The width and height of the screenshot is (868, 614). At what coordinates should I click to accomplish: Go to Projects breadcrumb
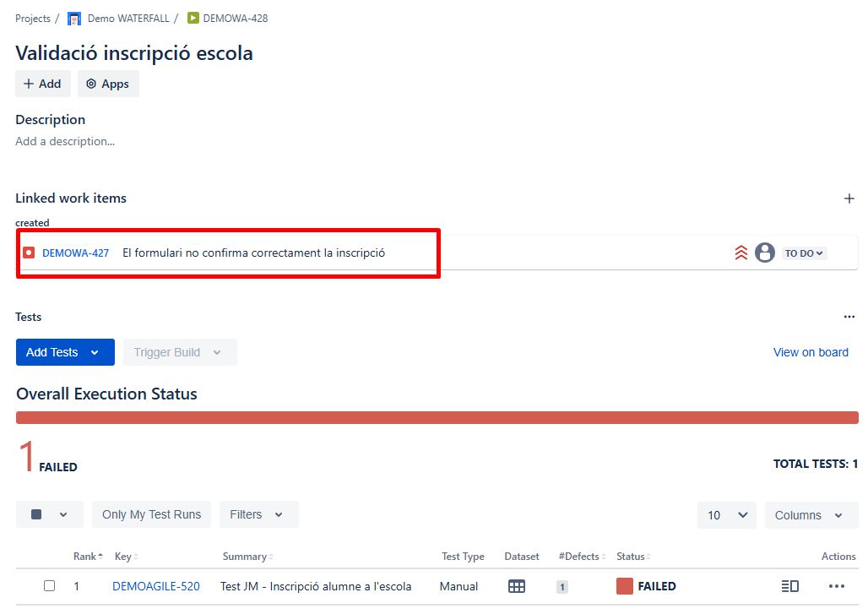33,19
